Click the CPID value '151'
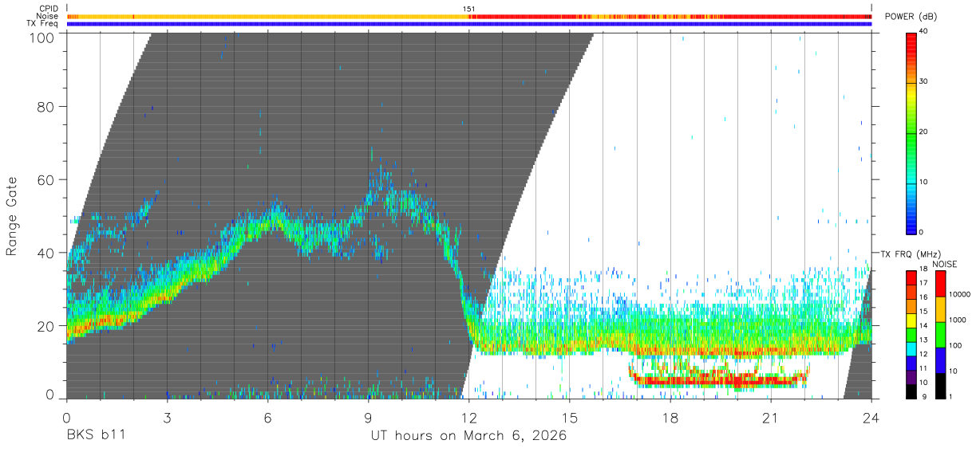Screen dimensions: 980x452 (x=469, y=9)
